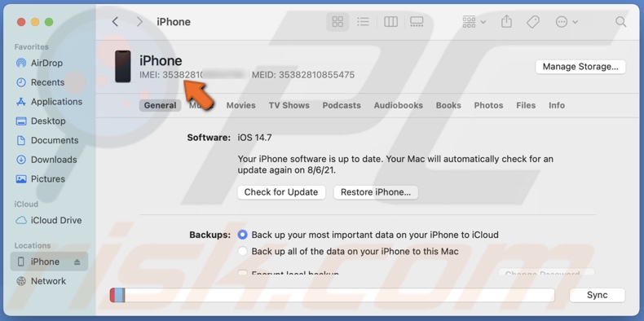The image size is (644, 321).
Task: Click the Applications sidebar icon
Action: (x=20, y=102)
